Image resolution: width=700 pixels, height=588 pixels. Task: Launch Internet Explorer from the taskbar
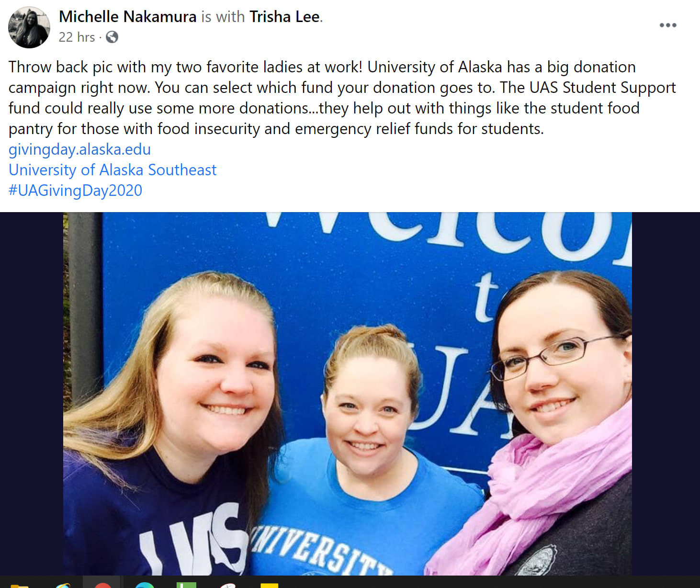[x=63, y=585]
